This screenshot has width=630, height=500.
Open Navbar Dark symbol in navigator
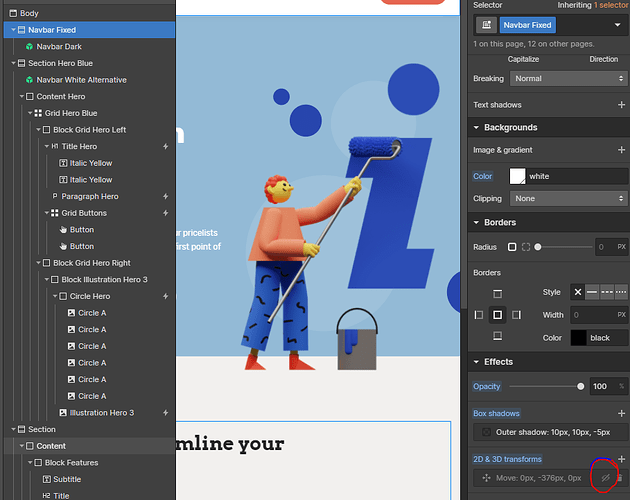point(59,47)
